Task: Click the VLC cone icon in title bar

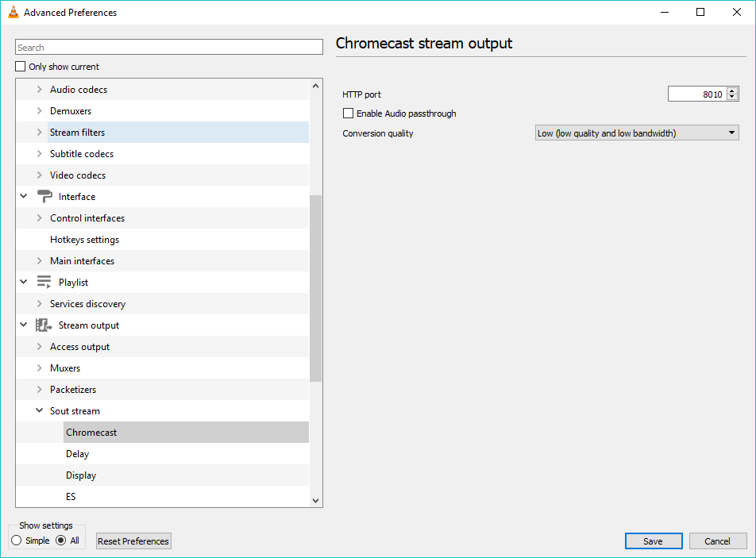Action: pos(13,13)
